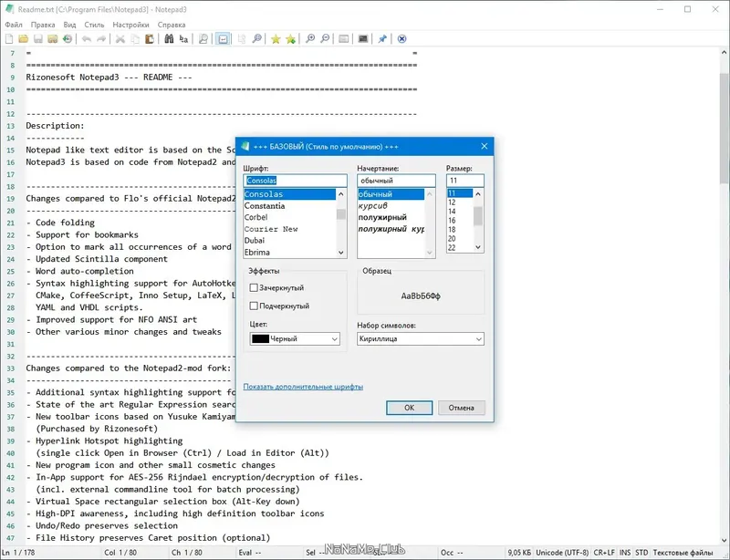Viewport: 730px width, 560px height.
Task: Select Courier New in the font list
Action: coord(289,229)
